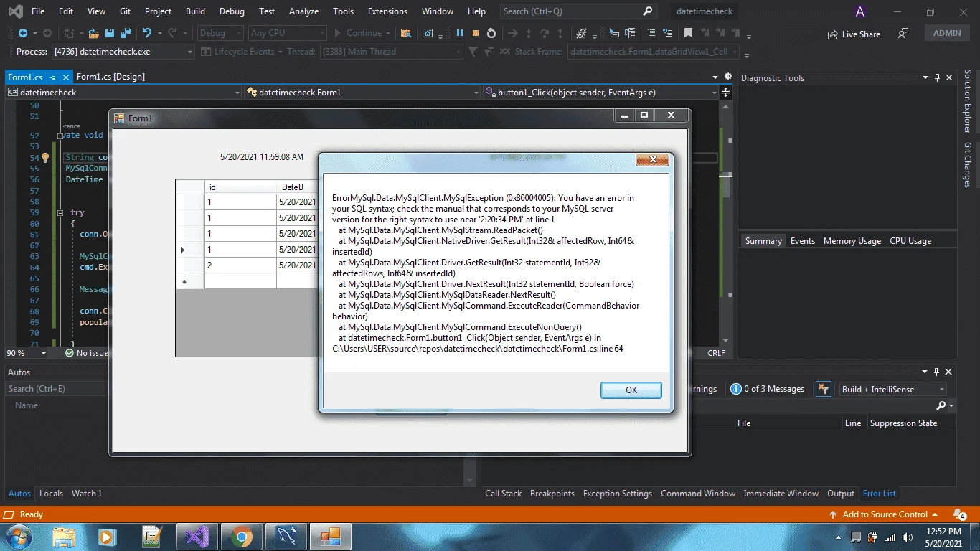This screenshot has width=980, height=551.
Task: Select the CPU Usage tab
Action: coord(910,241)
